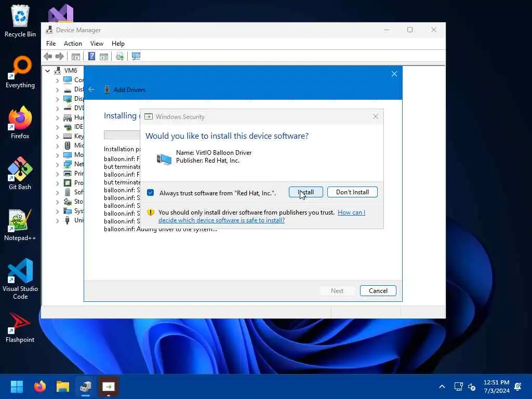Click the Forward arrow in Device Manager toolbar
This screenshot has height=399, width=532.
(x=60, y=56)
